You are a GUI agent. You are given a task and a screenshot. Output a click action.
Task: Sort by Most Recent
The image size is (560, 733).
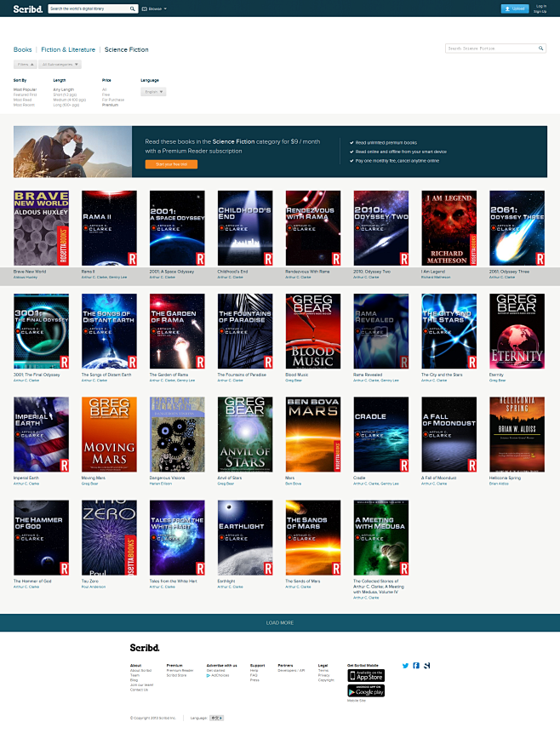pos(24,105)
